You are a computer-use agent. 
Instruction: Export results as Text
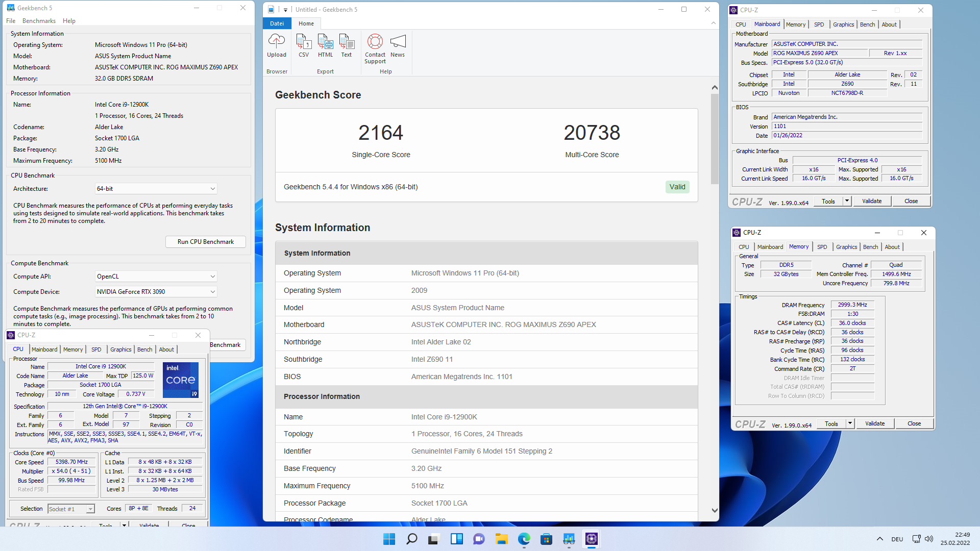[347, 45]
